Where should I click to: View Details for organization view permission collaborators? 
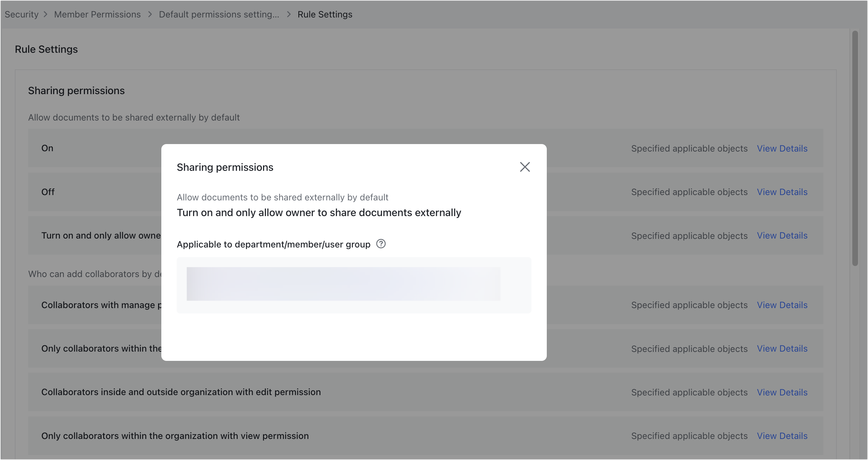pos(782,436)
